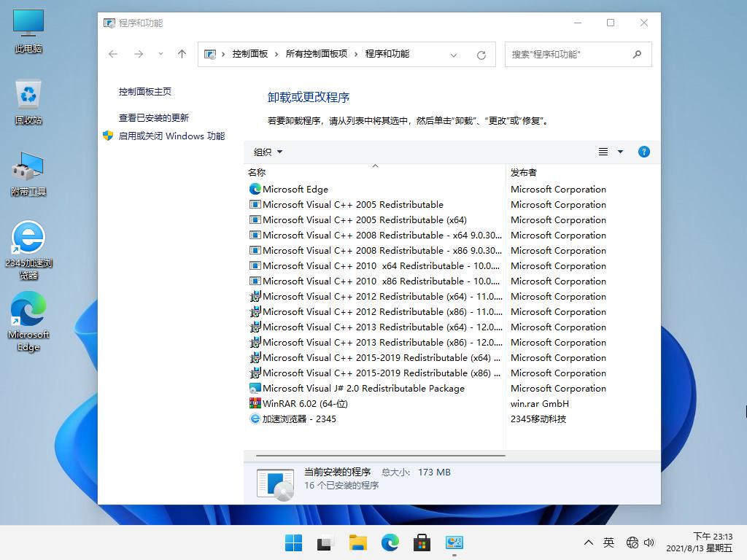Click the search magnifier icon
Image resolution: width=747 pixels, height=560 pixels.
pos(637,54)
